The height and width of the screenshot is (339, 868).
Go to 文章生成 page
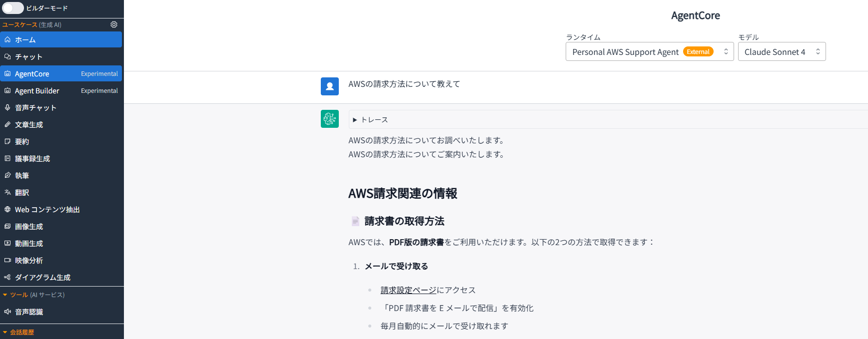pos(61,124)
